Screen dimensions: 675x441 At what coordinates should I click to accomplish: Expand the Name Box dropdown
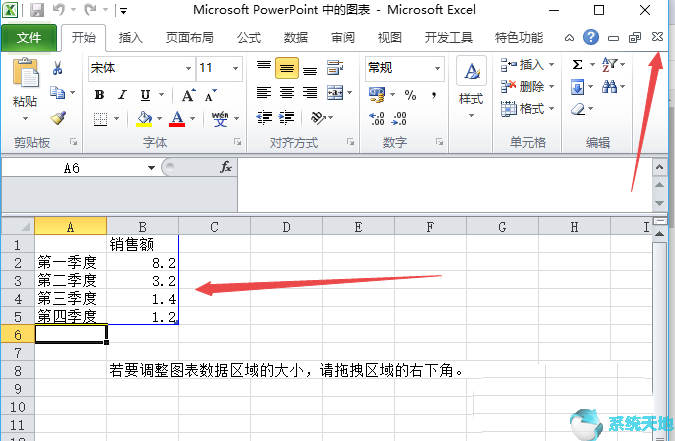pyautogui.click(x=151, y=168)
